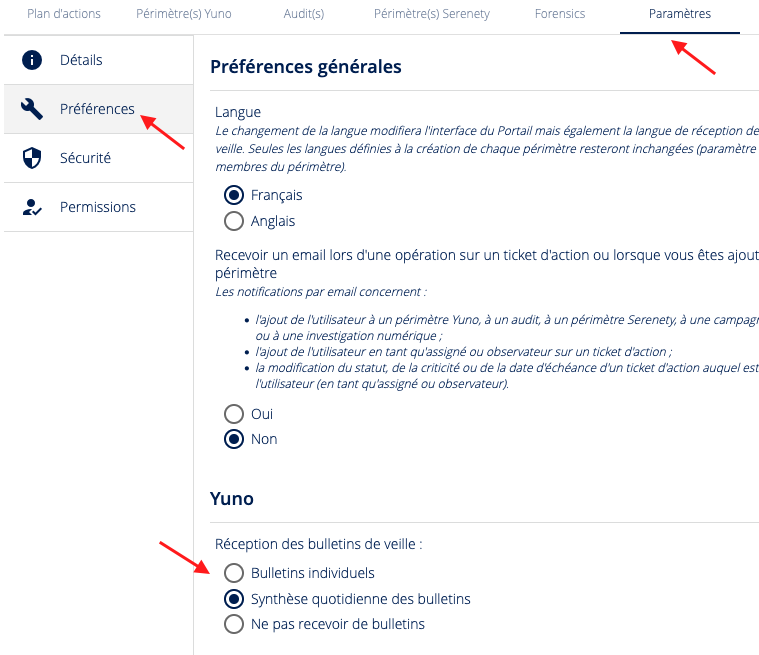Image resolution: width=759 pixels, height=655 pixels.
Task: Switch to the Périmètre(s) Yuno tab
Action: coord(184,14)
